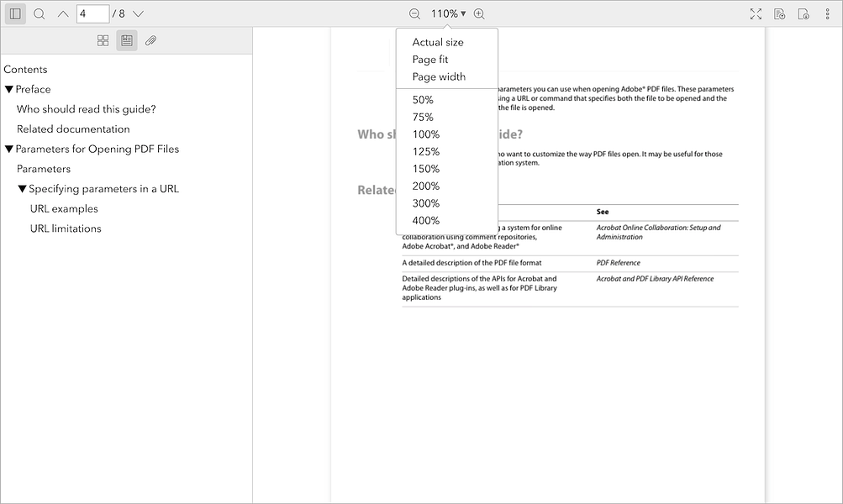Click the open file icon
Viewport: 843px width, 504px height.
coord(780,14)
